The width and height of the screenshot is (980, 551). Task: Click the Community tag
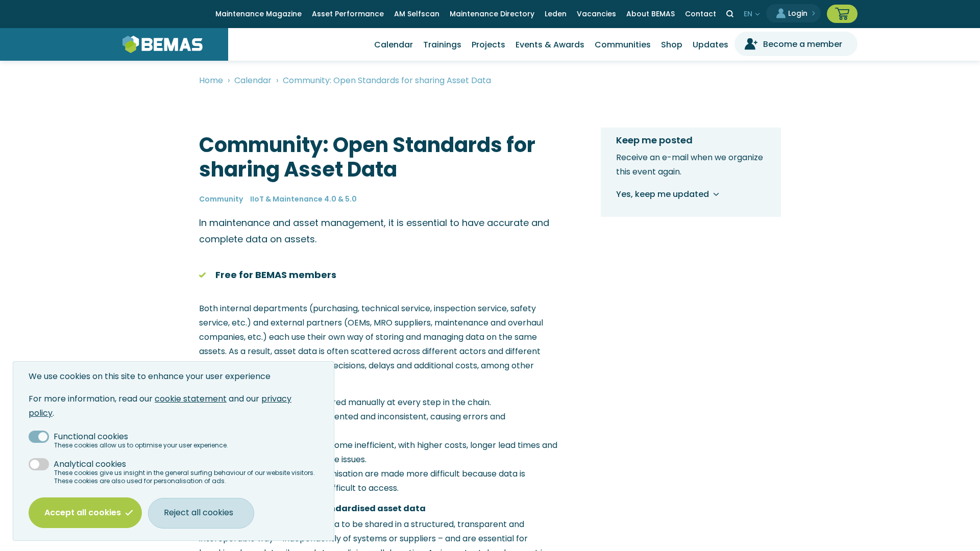[221, 199]
